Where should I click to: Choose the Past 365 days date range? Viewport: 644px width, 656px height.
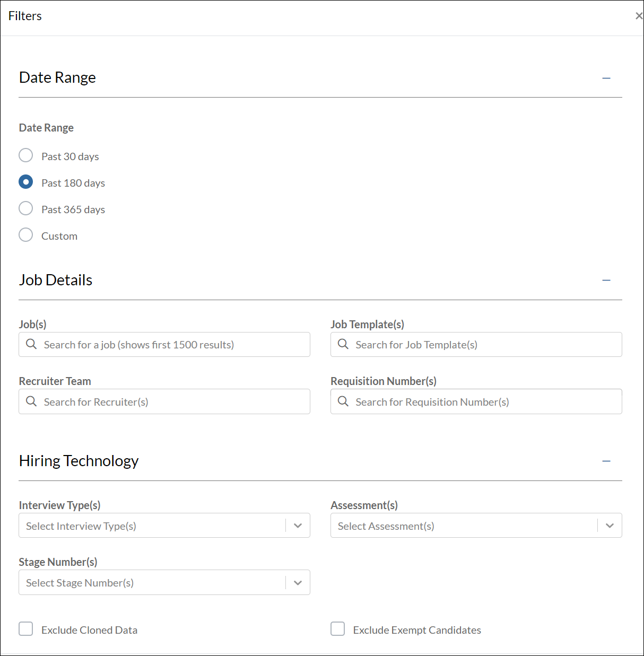(x=26, y=208)
